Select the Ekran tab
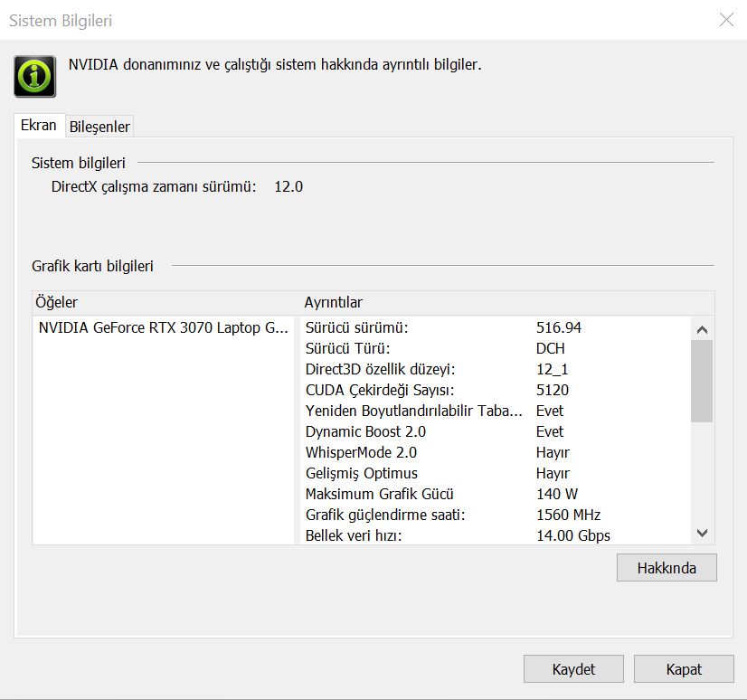Screen dimensions: 747x700 coord(39,126)
